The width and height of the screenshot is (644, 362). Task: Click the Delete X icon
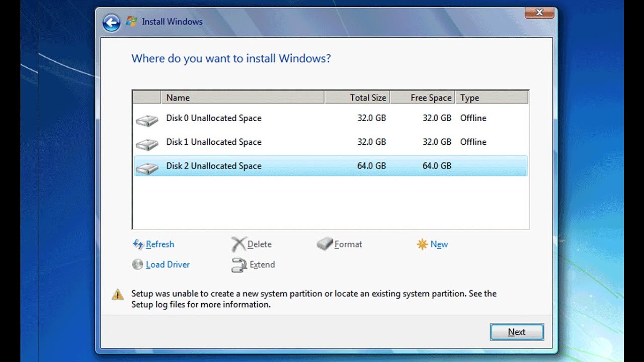[238, 244]
